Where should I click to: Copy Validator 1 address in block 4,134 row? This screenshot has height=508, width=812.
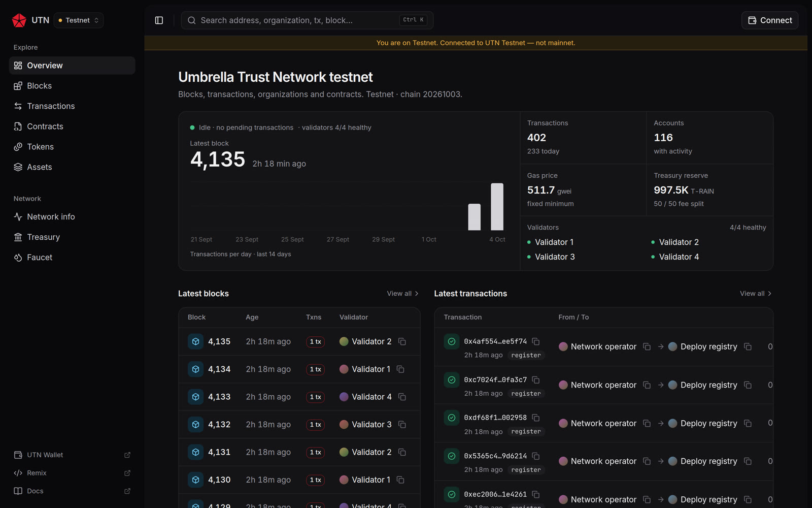[x=400, y=369]
